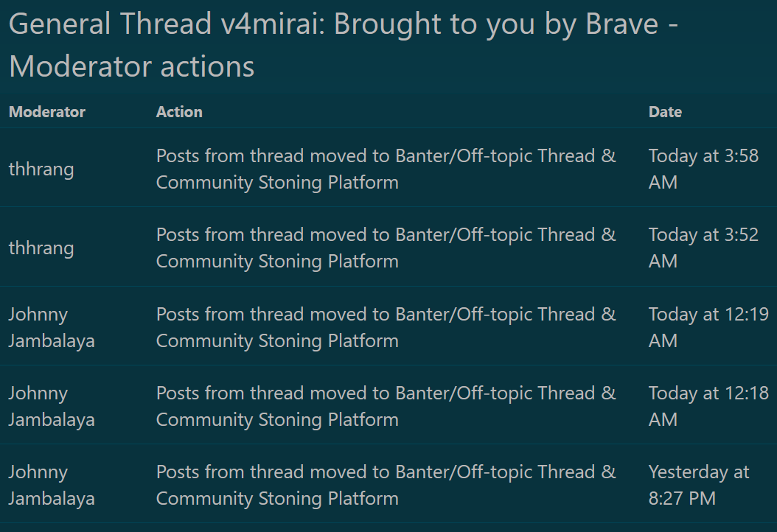777x532 pixels.
Task: Click the Today at 3:58 AM timestamp
Action: pyautogui.click(x=704, y=169)
